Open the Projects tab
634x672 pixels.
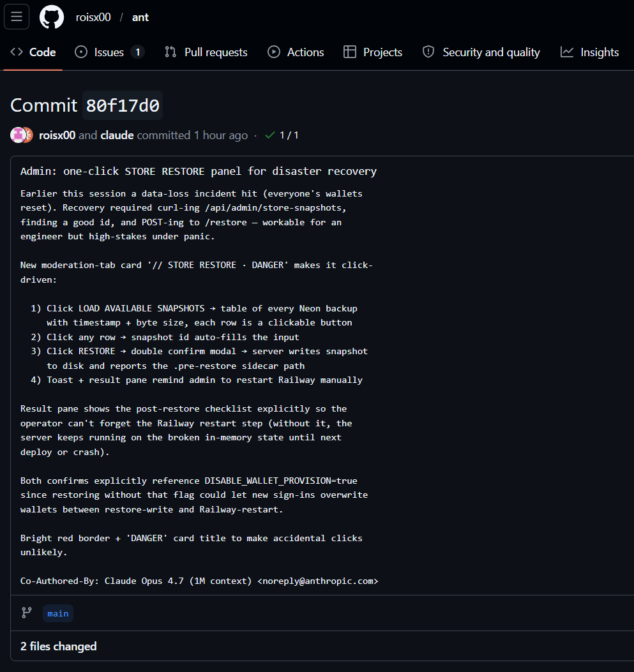click(x=373, y=52)
